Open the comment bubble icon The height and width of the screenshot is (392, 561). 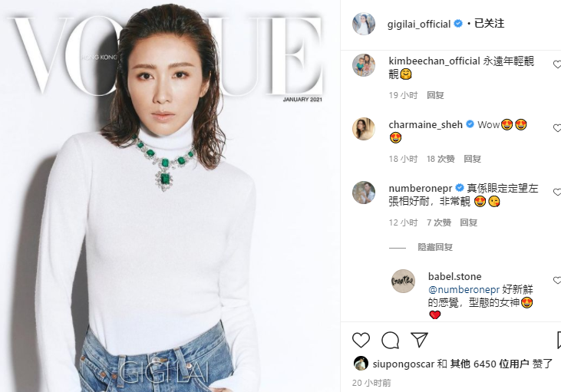pyautogui.click(x=390, y=340)
